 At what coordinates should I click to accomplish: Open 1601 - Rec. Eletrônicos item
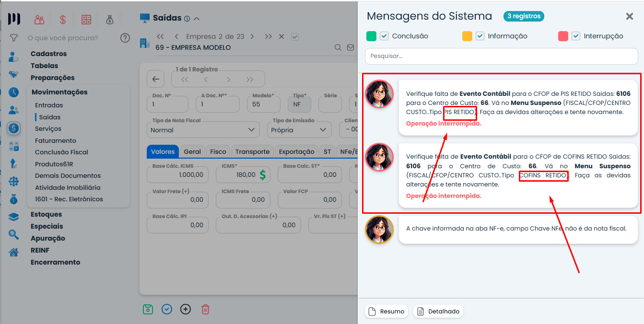pyautogui.click(x=69, y=199)
